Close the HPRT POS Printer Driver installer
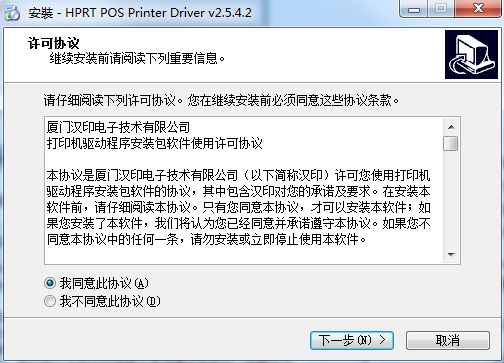Viewport: 504px width, 363px height. coord(479,9)
